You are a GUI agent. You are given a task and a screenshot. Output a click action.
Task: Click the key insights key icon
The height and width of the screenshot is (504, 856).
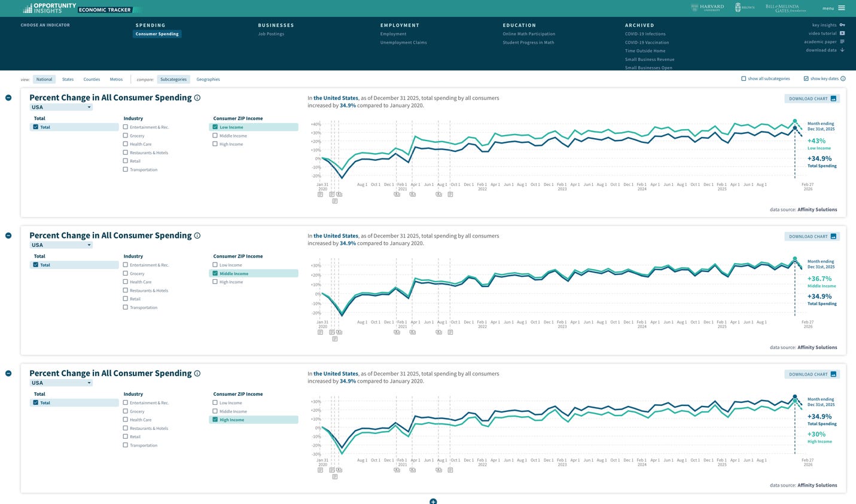(842, 25)
